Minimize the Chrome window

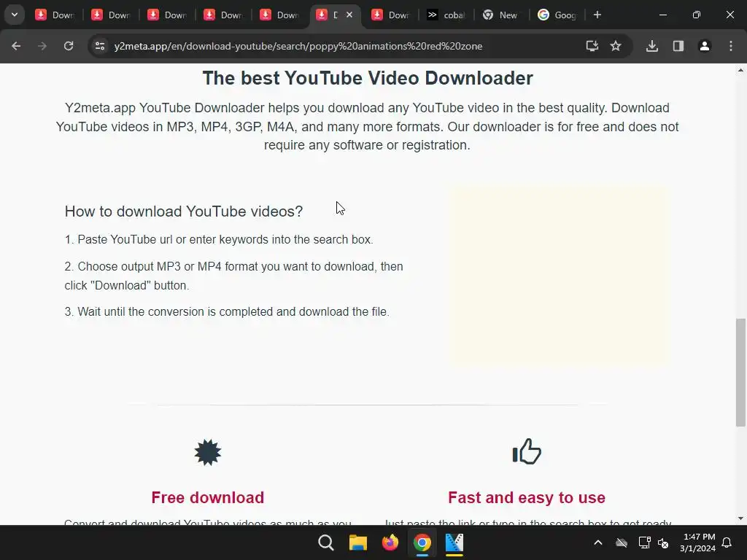[662, 15]
